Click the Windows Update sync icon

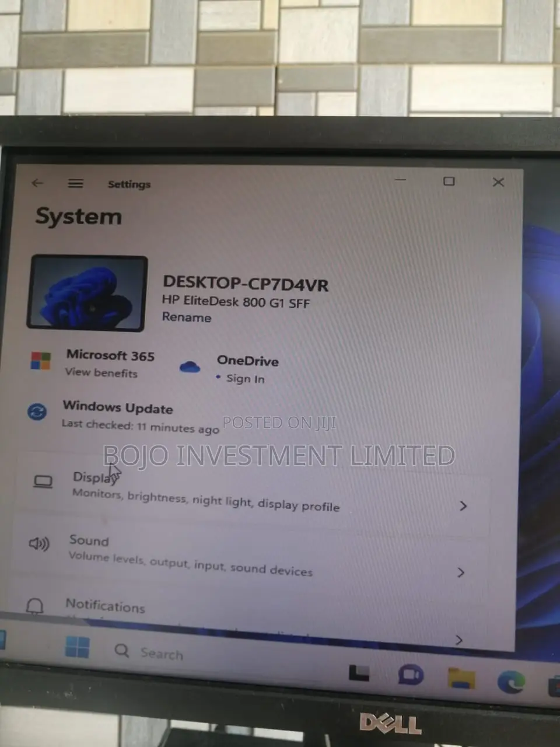(x=37, y=412)
